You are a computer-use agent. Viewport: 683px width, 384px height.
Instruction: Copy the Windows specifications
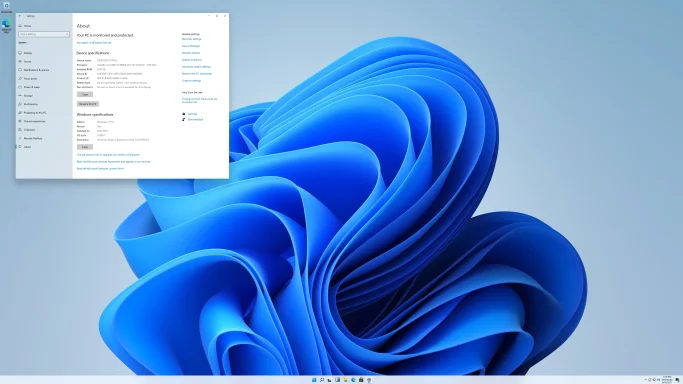[85, 147]
